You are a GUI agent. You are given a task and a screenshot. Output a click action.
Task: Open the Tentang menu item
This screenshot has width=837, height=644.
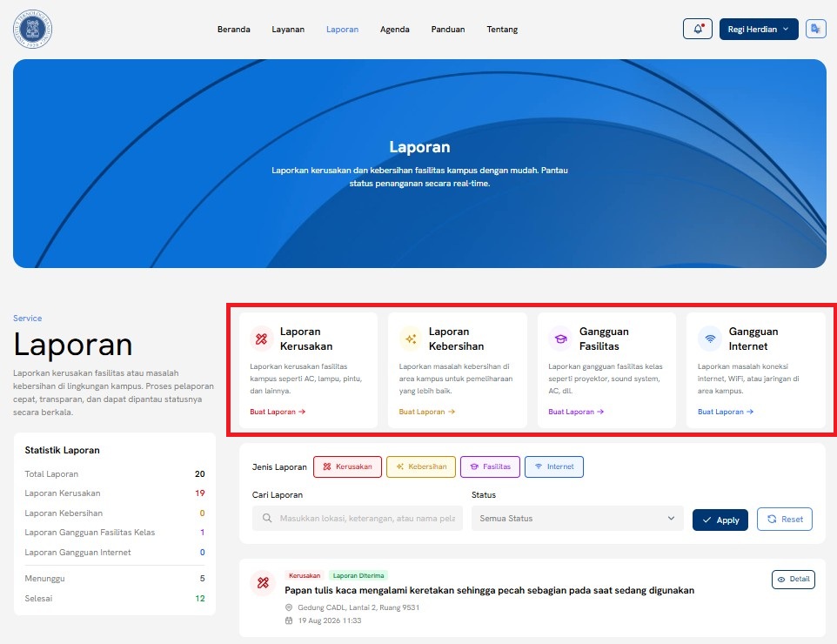[x=502, y=30]
